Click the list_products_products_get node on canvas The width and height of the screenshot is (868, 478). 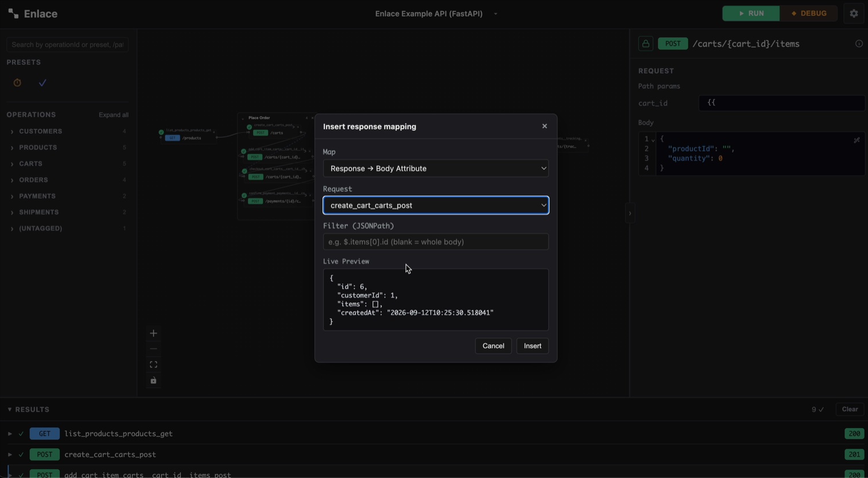(188, 134)
